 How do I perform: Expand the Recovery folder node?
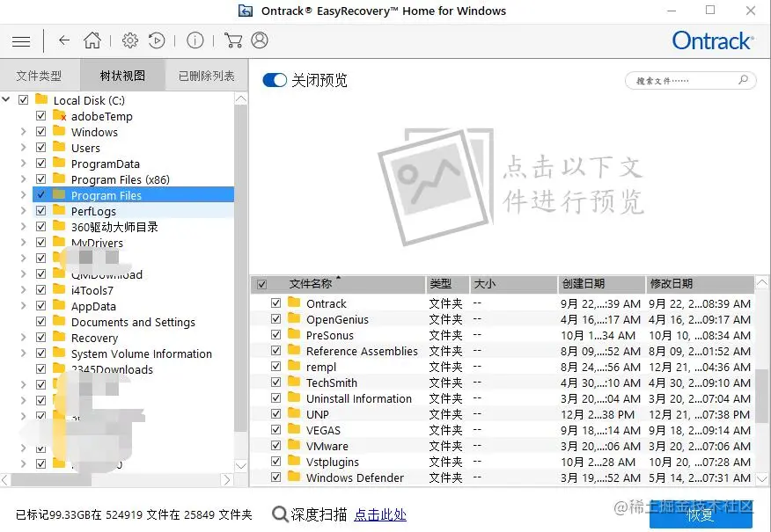click(24, 338)
